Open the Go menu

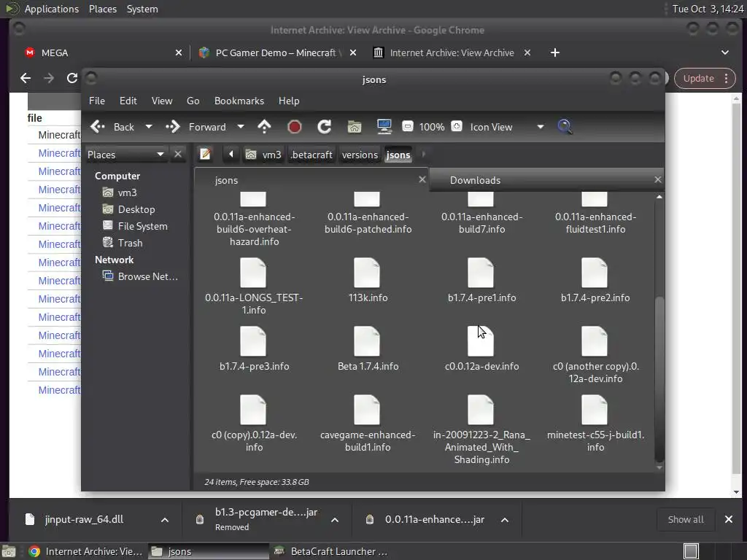[193, 101]
